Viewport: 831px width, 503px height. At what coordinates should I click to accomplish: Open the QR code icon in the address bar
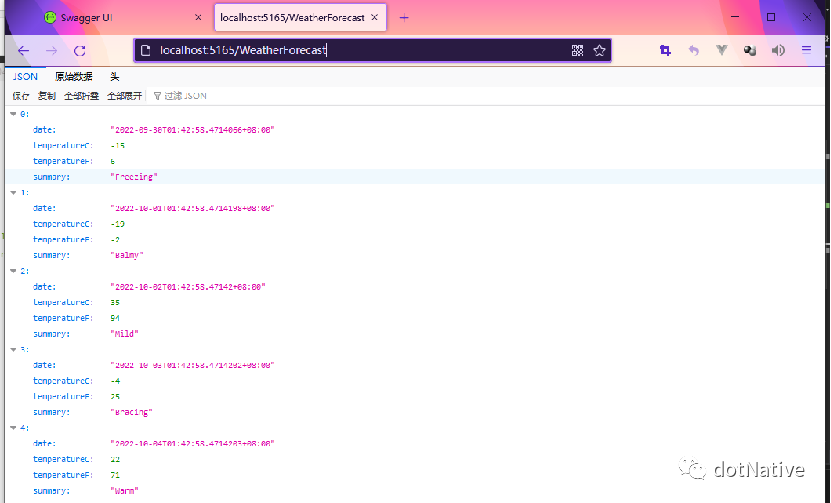577,50
